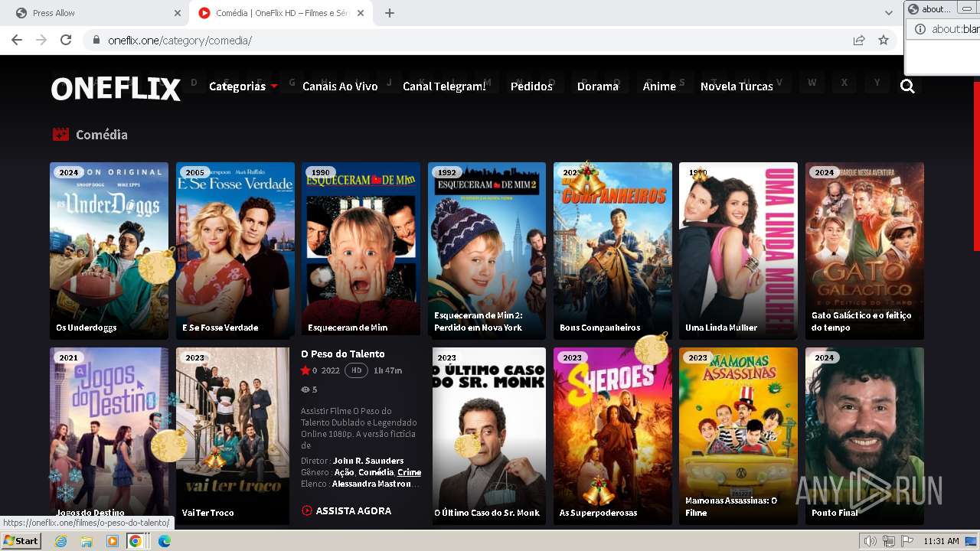Screen dimensions: 980x551
Task: Open As Superpoderosas movie poster
Action: [612, 435]
